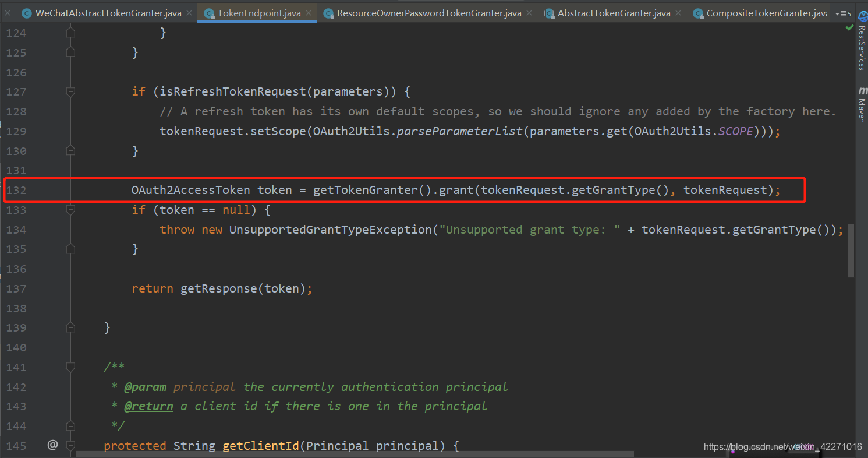Collapse the getClientId method on line 145
The width and height of the screenshot is (868, 458).
pyautogui.click(x=70, y=446)
